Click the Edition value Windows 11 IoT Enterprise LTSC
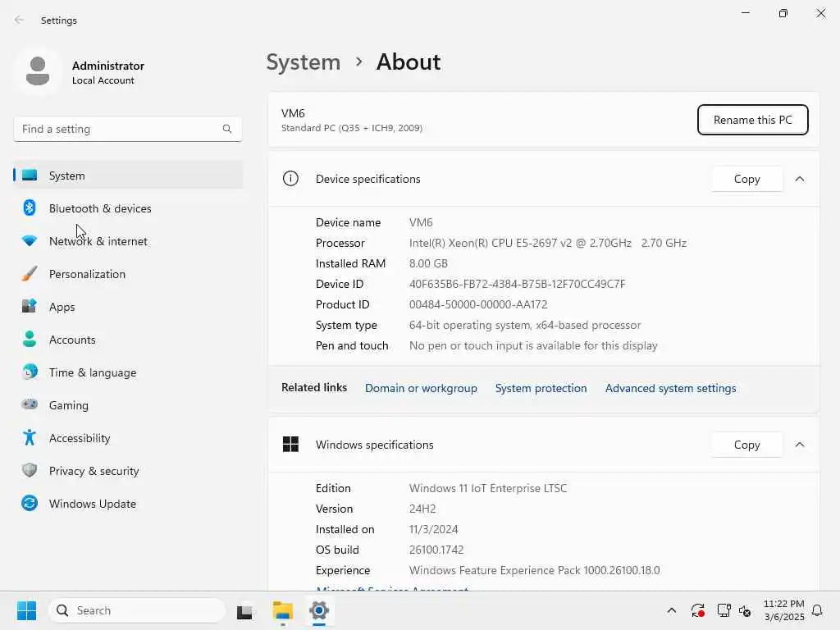 tap(487, 488)
